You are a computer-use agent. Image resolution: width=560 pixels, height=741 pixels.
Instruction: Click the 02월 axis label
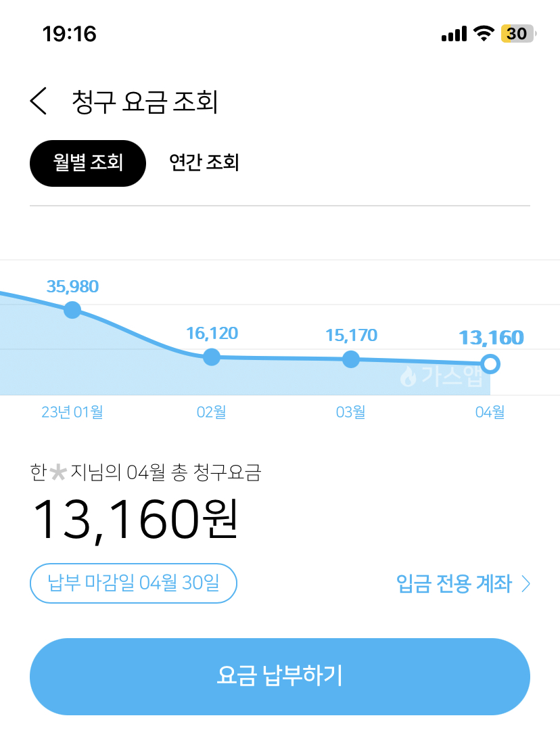tap(212, 411)
